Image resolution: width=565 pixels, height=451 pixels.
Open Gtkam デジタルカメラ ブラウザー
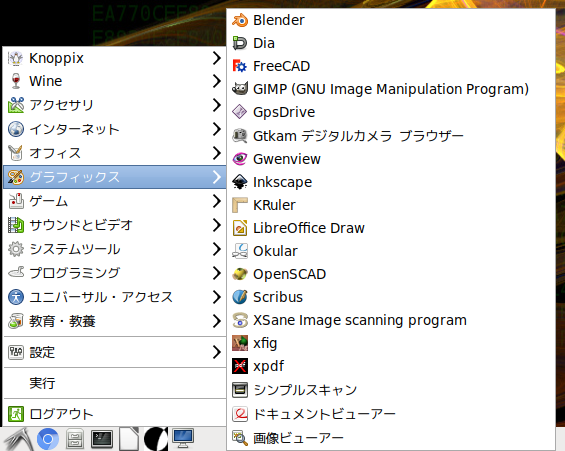pos(391,136)
